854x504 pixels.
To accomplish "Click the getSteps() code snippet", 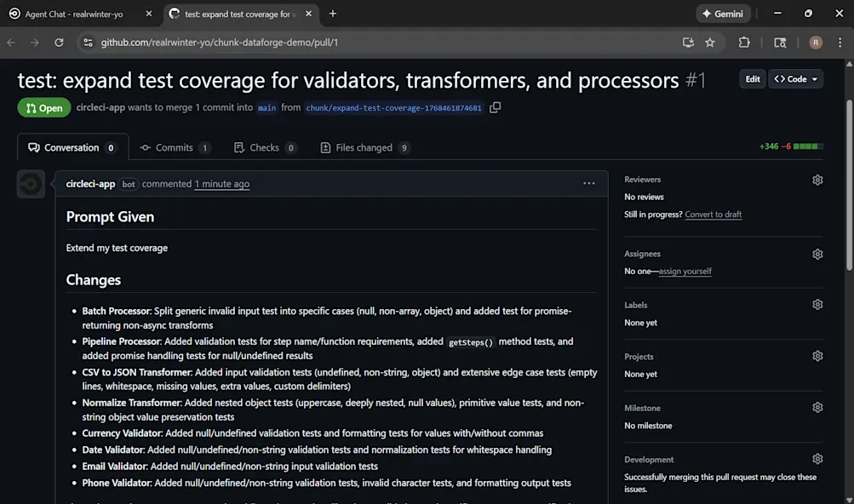I will pos(471,342).
